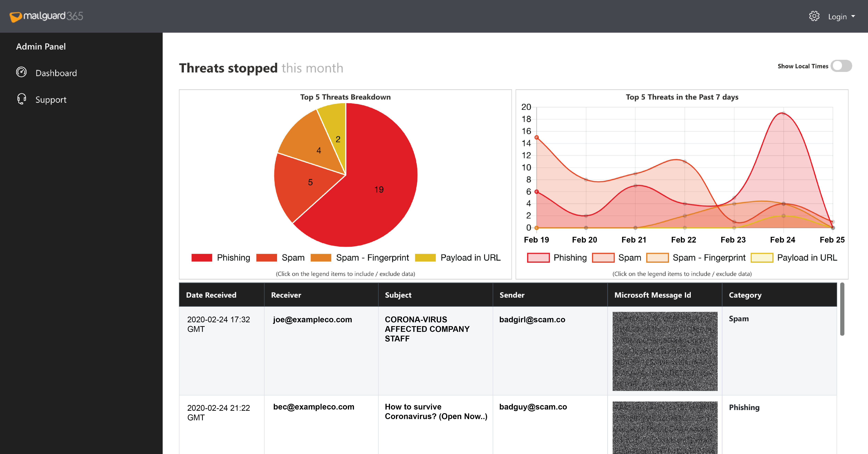Open settings via the gear icon
The width and height of the screenshot is (868, 454).
point(814,16)
